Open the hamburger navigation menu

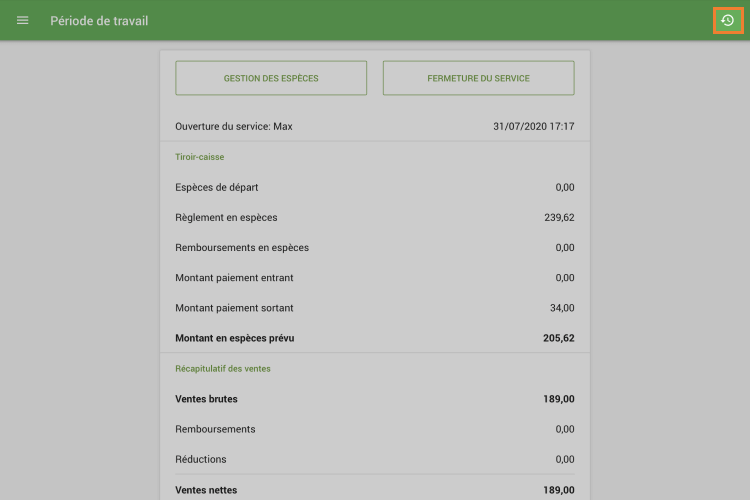click(23, 20)
